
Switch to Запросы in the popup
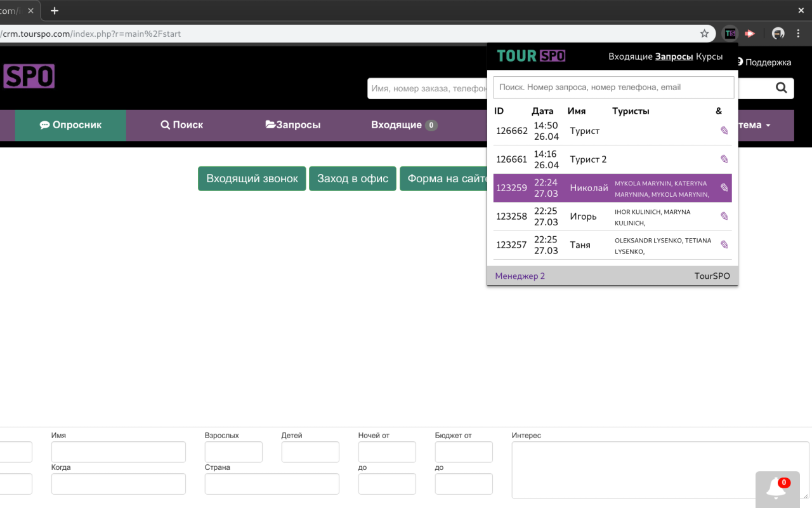(674, 57)
